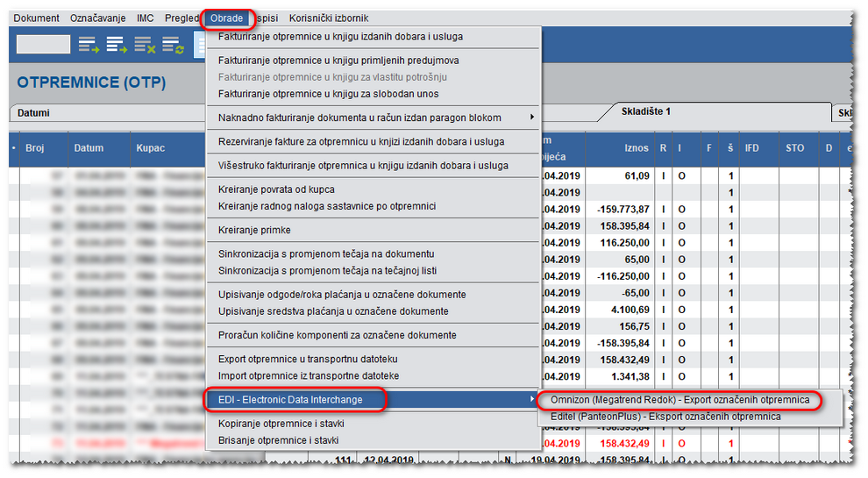
Task: Open the Dokument menu
Action: click(x=37, y=18)
